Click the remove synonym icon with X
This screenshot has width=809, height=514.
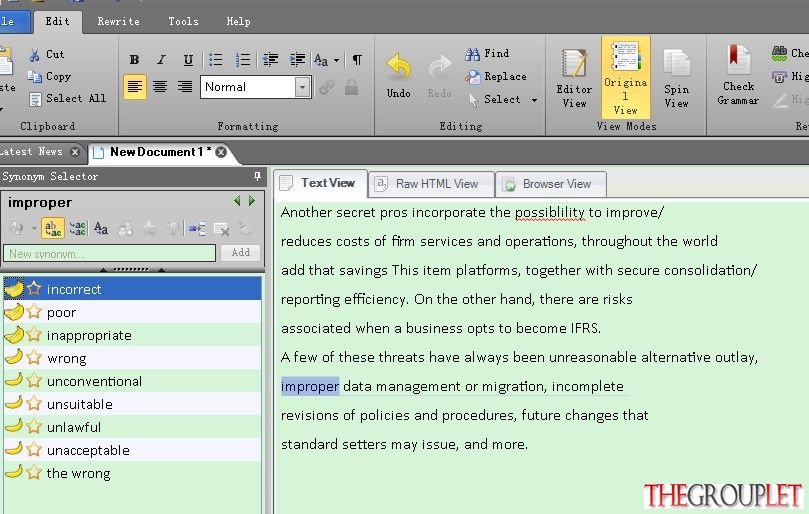pyautogui.click(x=221, y=229)
